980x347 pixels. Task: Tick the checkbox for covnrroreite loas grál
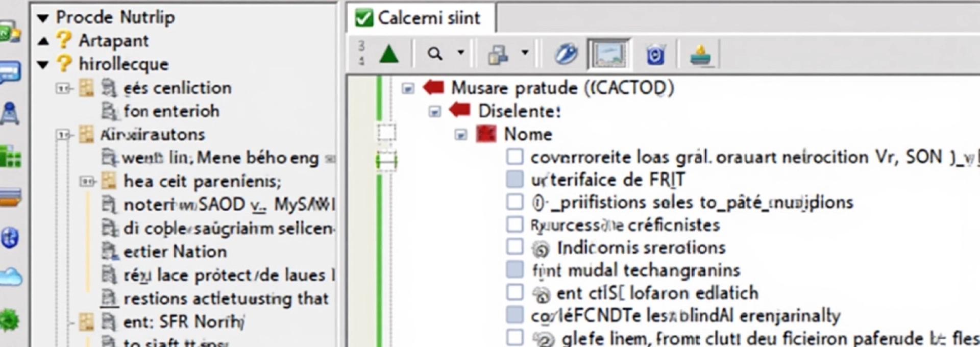click(x=514, y=157)
